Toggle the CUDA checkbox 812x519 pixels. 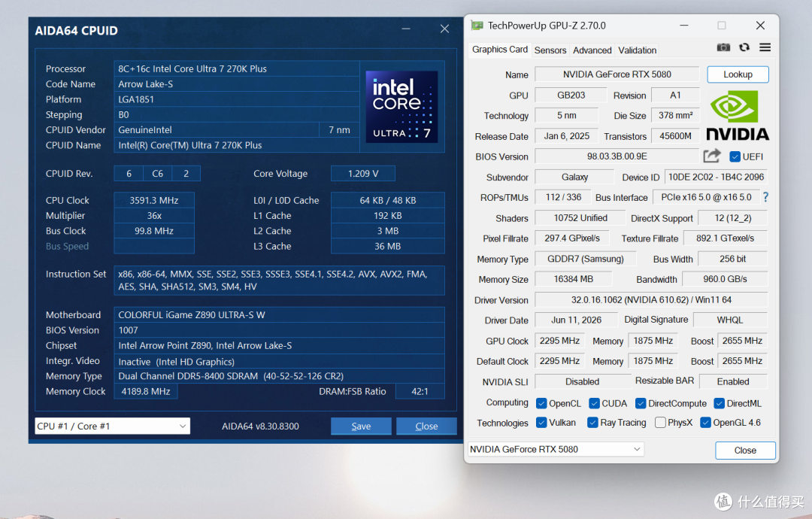595,403
